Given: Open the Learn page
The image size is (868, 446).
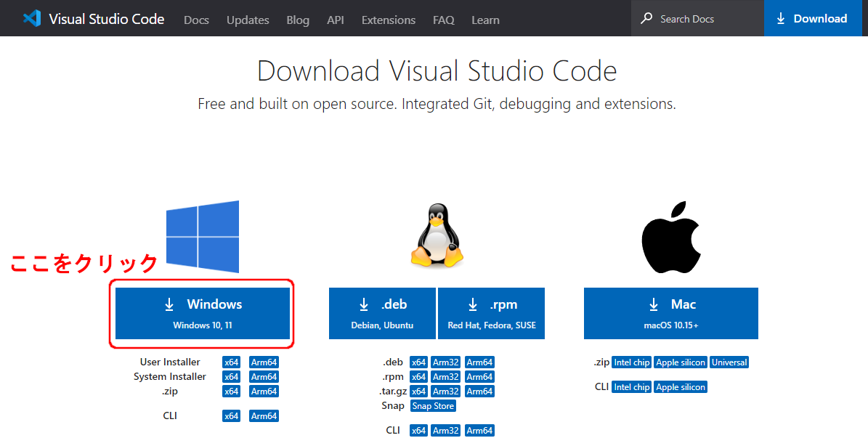Looking at the screenshot, I should pos(485,20).
